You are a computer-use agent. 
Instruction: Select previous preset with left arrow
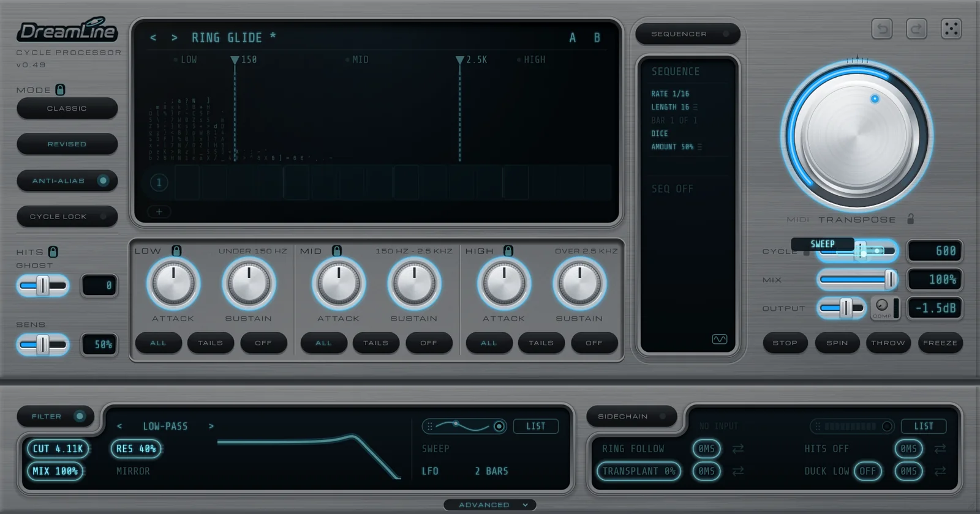[x=153, y=38]
